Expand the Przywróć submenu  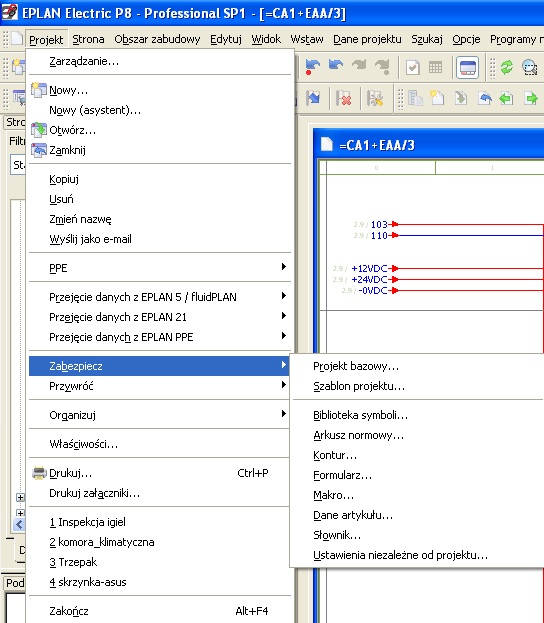tap(160, 386)
